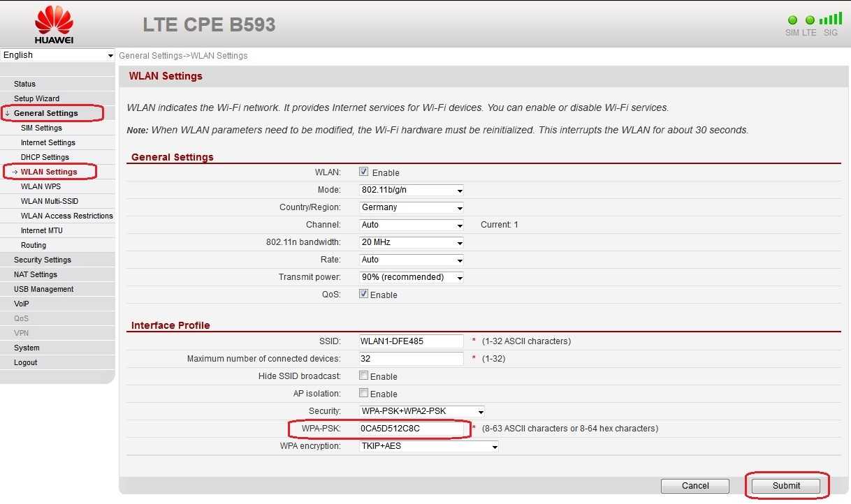Open the Rate dropdown

[412, 260]
